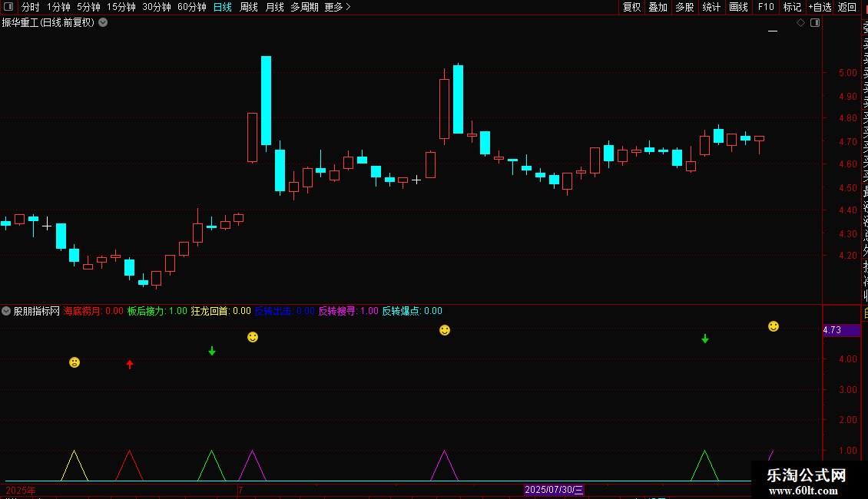Click the 叠加 overlay button
The height and width of the screenshot is (499, 868).
click(x=658, y=7)
